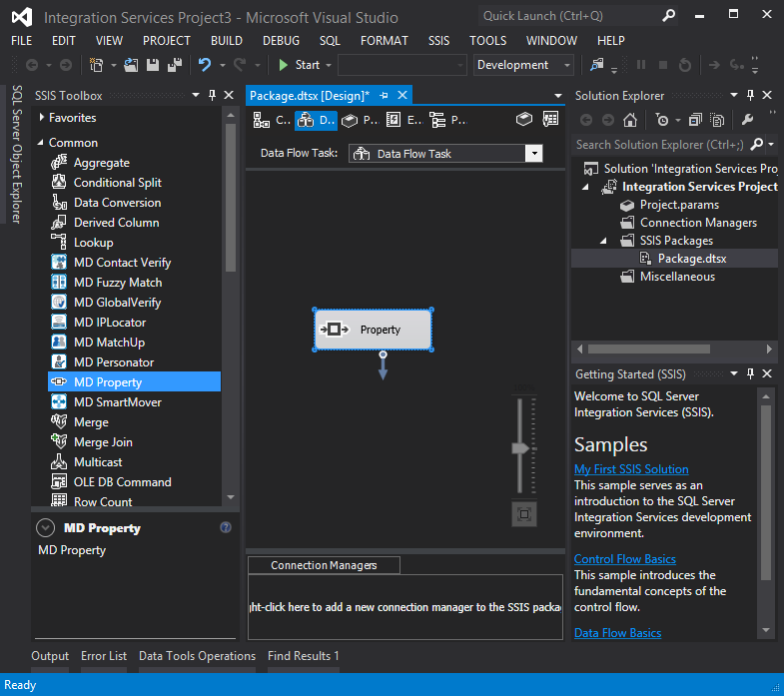Open the My First SSIS Solution link
The width and height of the screenshot is (784, 696).
(x=630, y=469)
